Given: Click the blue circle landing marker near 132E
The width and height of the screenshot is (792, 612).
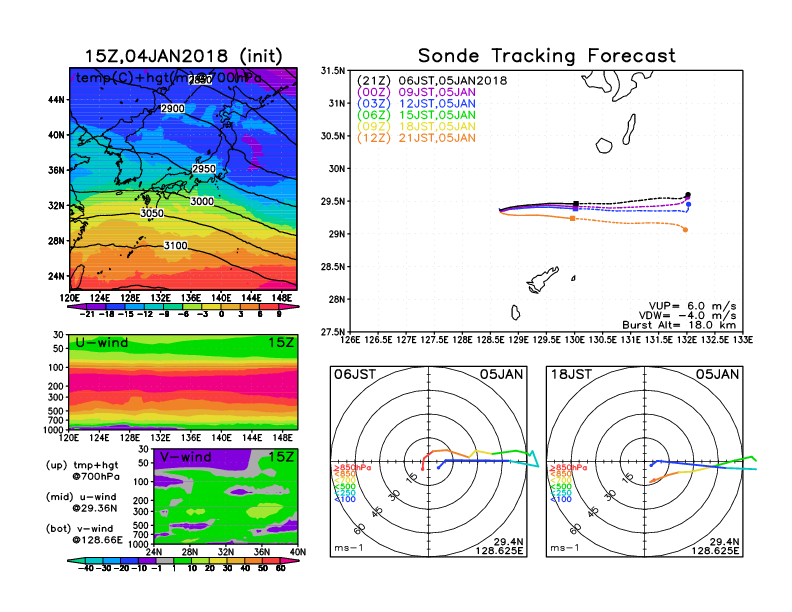Looking at the screenshot, I should point(688,205).
